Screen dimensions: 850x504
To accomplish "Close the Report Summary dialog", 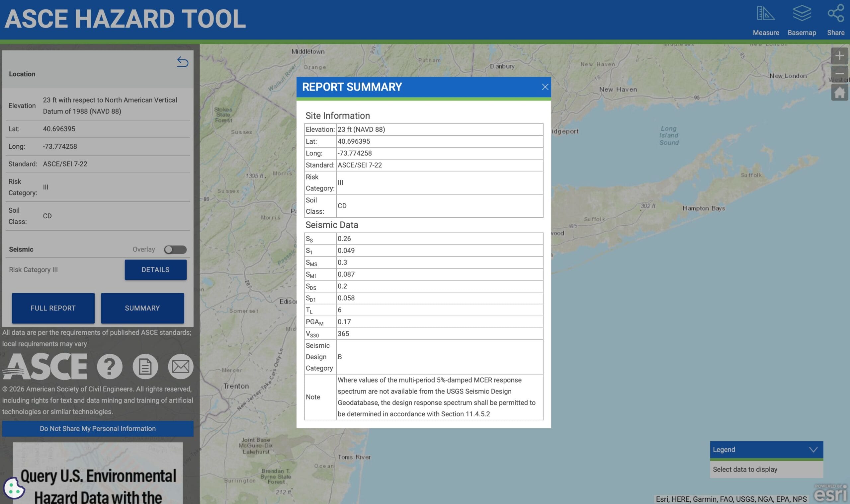I will tap(545, 87).
